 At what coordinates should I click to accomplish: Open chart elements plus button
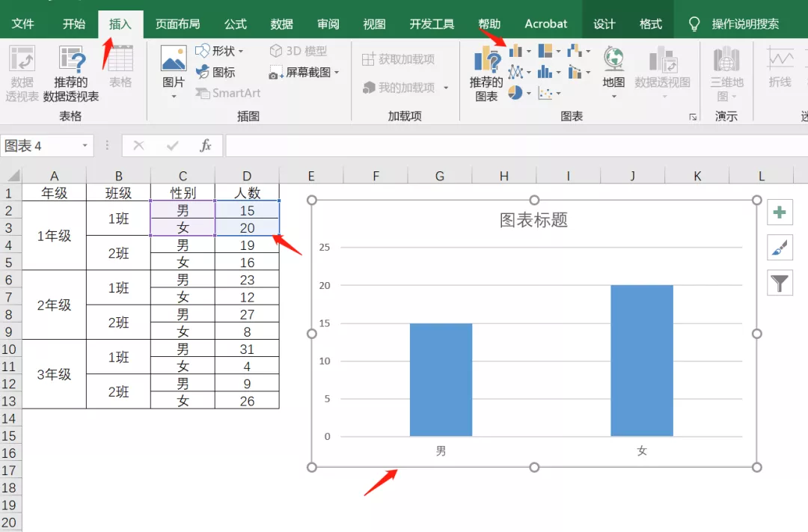pyautogui.click(x=780, y=213)
